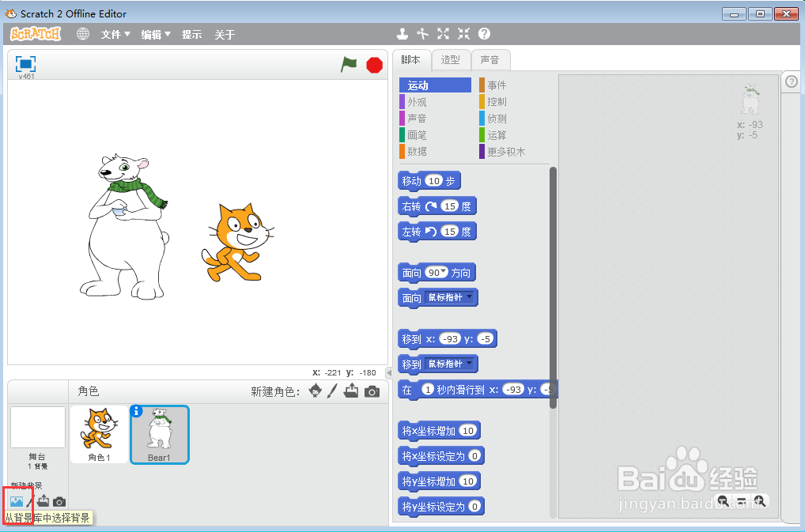Select the 角色1 cat sprite thumbnail

(x=99, y=435)
